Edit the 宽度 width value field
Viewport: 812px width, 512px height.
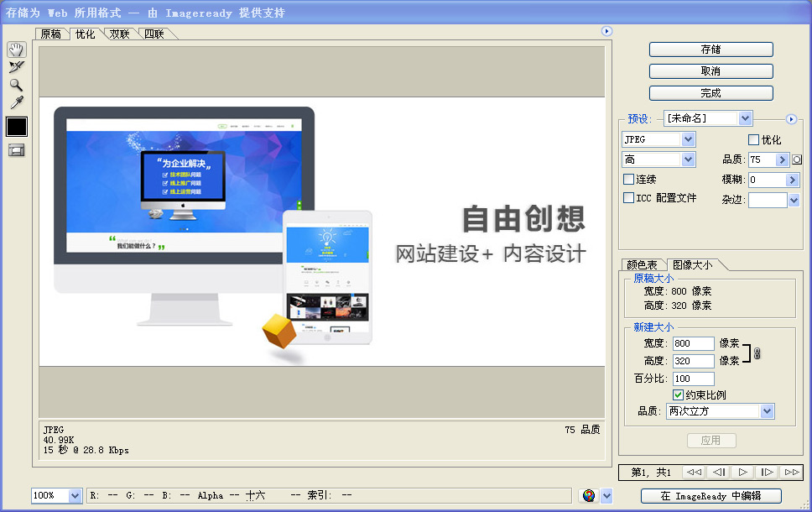click(693, 342)
